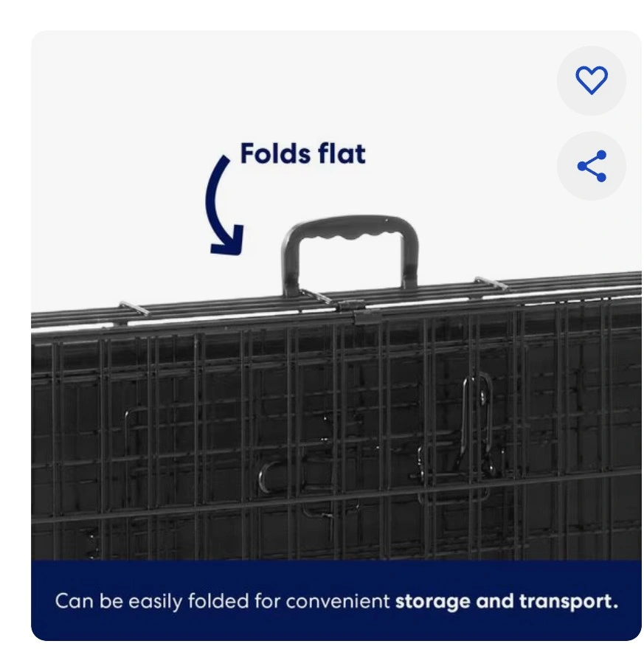
Task: Select the crate carrying handle
Action: click(x=350, y=254)
